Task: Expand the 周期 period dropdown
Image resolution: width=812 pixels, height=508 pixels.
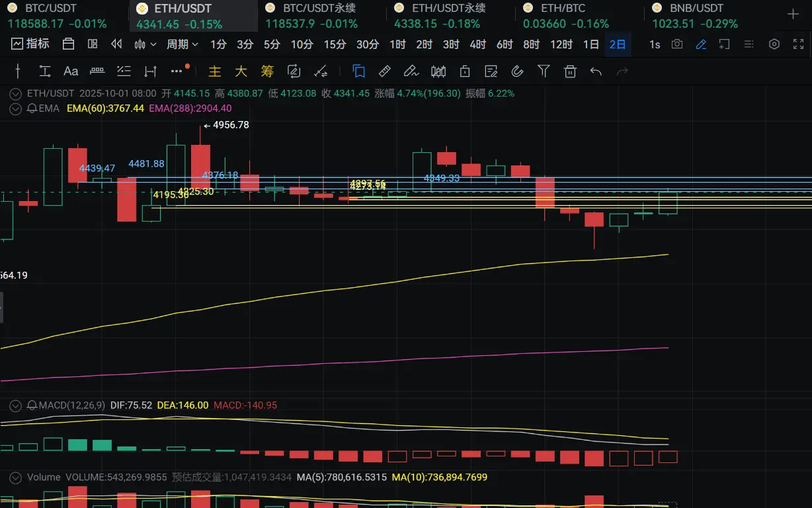Action: (183, 44)
